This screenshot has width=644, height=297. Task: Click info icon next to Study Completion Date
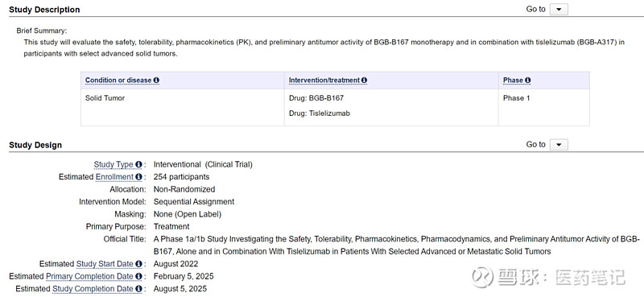coord(138,289)
